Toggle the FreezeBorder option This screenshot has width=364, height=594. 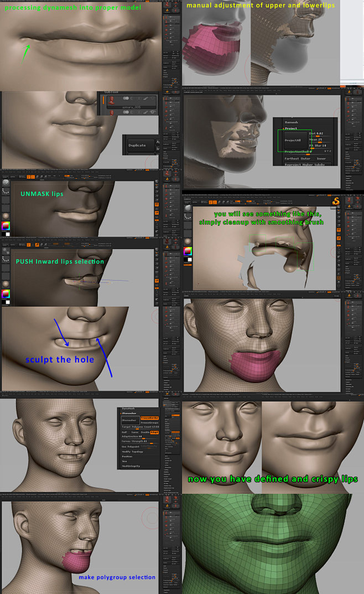(149, 418)
